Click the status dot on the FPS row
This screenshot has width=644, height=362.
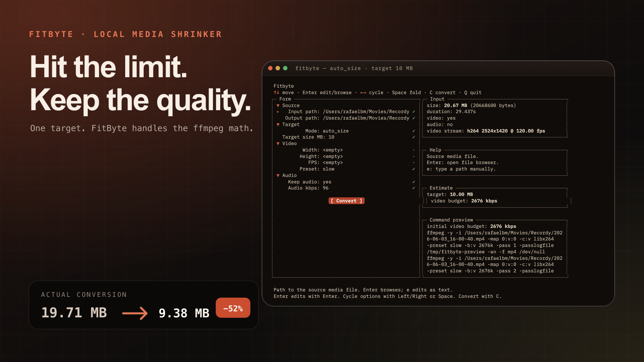pos(413,163)
